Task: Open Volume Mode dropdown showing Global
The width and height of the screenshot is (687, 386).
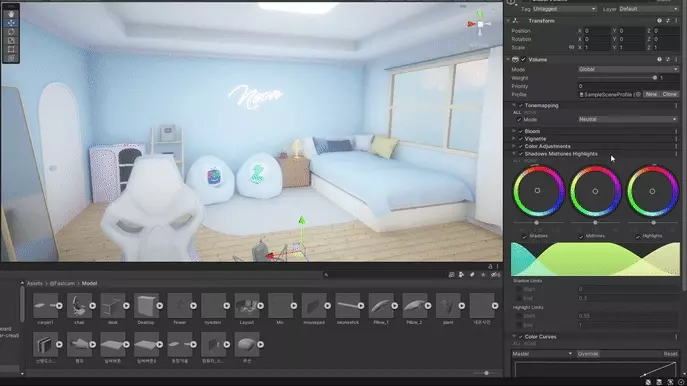Action: (x=628, y=69)
